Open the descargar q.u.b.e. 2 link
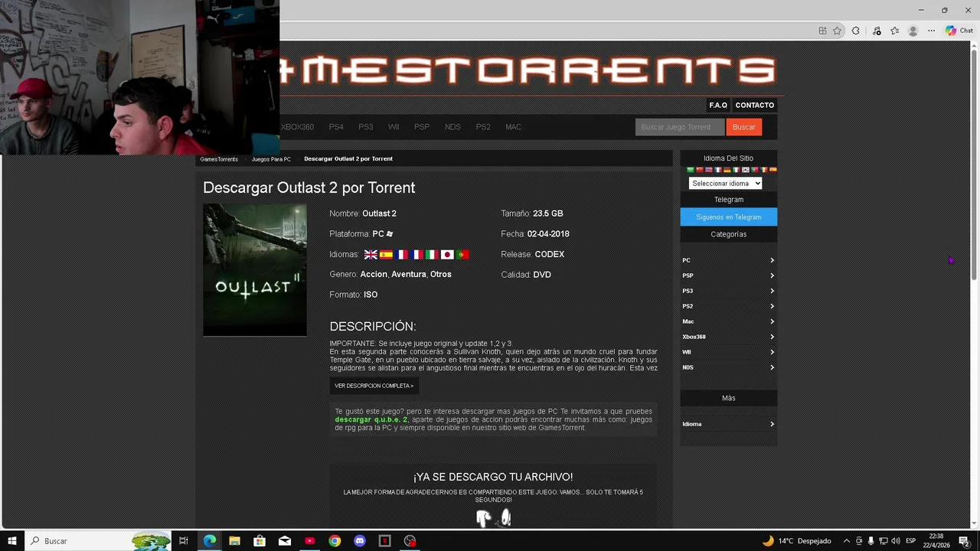The width and height of the screenshot is (980, 551). coord(371,419)
